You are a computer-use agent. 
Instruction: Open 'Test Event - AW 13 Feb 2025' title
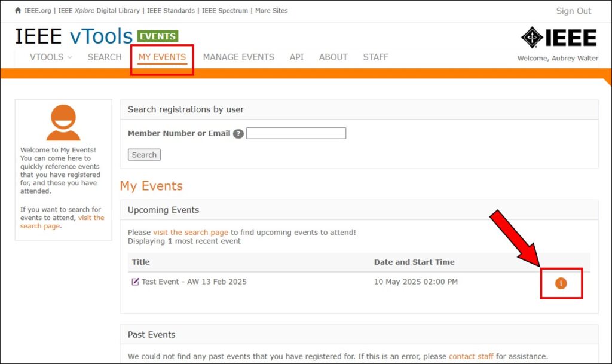(194, 282)
